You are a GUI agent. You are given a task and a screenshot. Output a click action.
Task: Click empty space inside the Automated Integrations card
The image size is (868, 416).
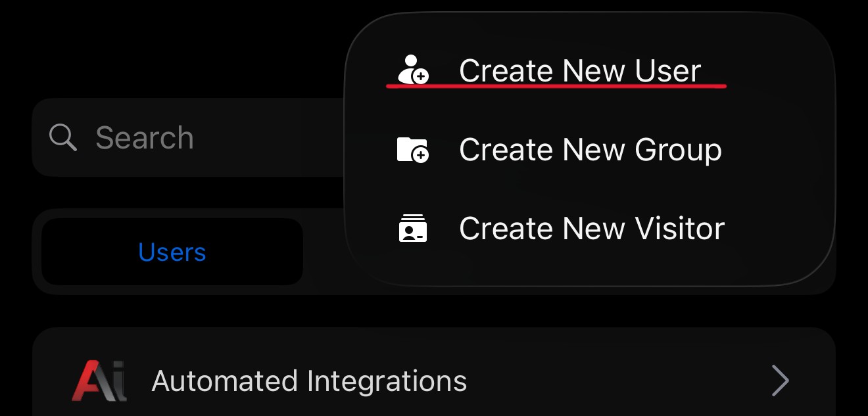tap(618, 381)
